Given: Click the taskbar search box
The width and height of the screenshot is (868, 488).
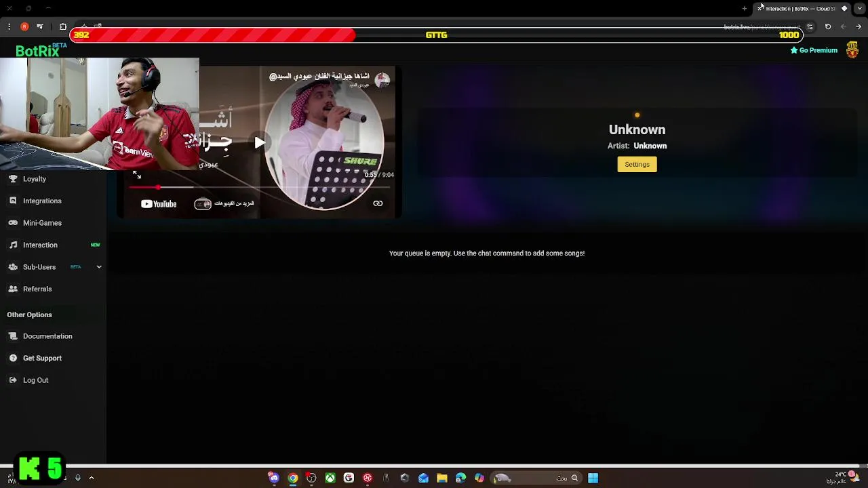Looking at the screenshot, I should click(537, 478).
